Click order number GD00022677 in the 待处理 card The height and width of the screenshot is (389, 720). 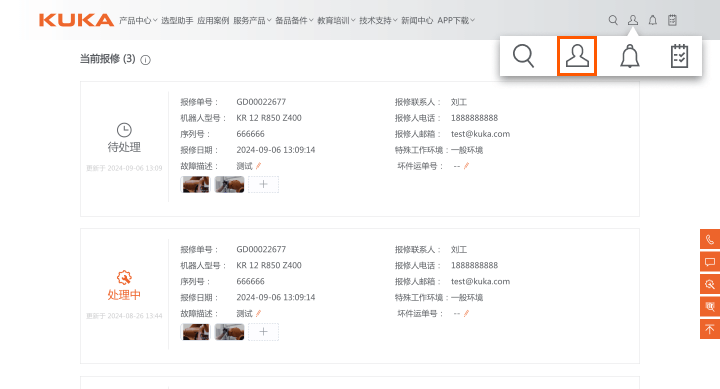pyautogui.click(x=261, y=101)
